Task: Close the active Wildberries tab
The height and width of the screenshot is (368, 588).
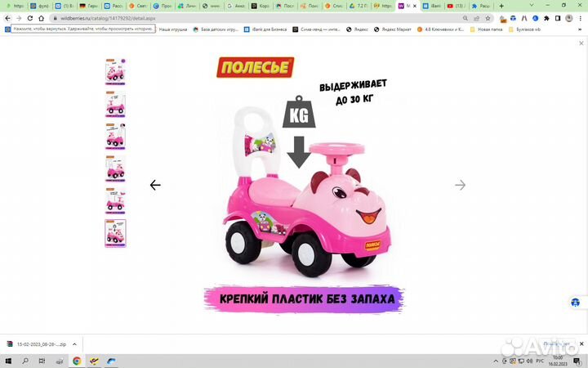Action: (414, 6)
